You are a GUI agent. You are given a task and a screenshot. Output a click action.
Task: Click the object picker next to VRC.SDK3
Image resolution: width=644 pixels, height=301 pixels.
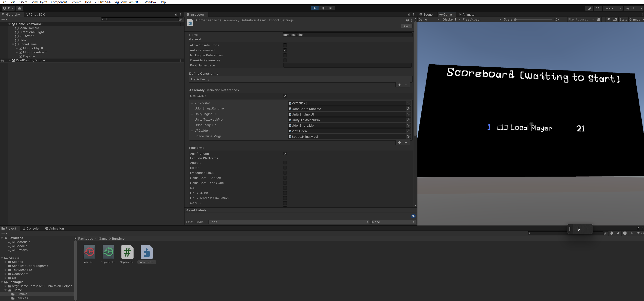click(408, 103)
